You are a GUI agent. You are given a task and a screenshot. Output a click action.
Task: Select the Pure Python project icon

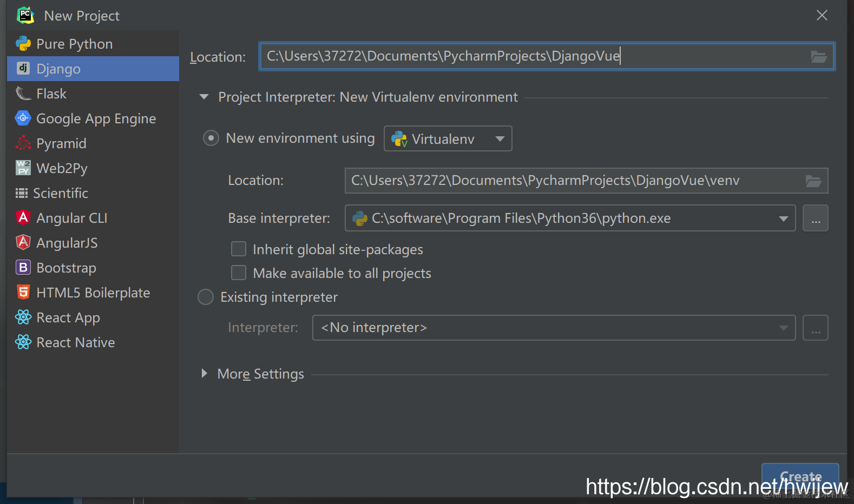tap(23, 43)
